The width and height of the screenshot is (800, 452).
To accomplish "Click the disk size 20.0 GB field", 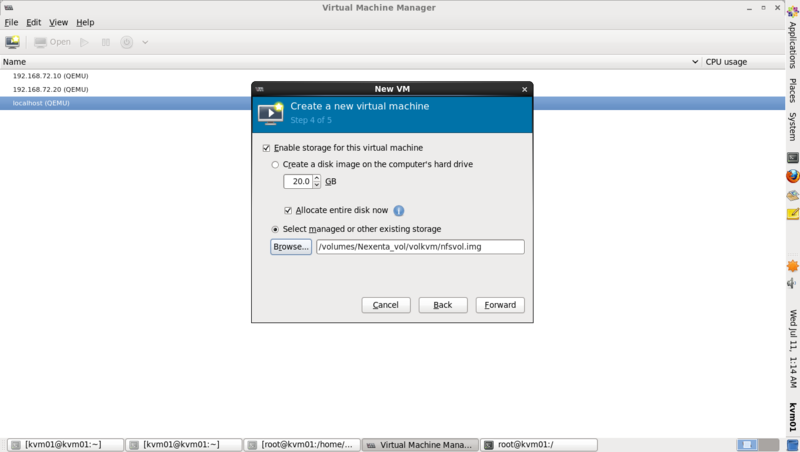I will coord(298,182).
